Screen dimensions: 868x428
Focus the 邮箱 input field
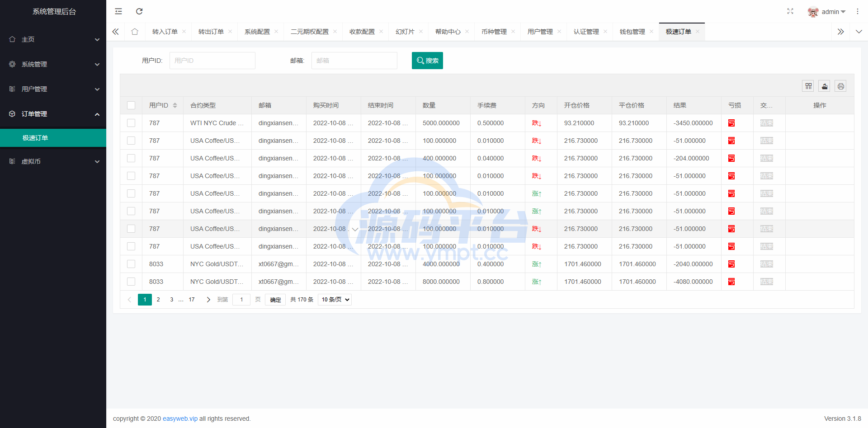pos(354,61)
